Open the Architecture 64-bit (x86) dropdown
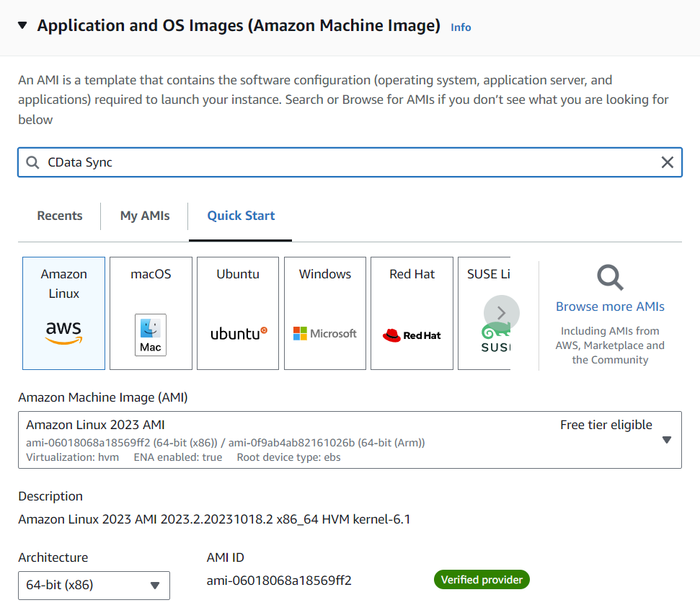This screenshot has height=613, width=700. point(94,586)
